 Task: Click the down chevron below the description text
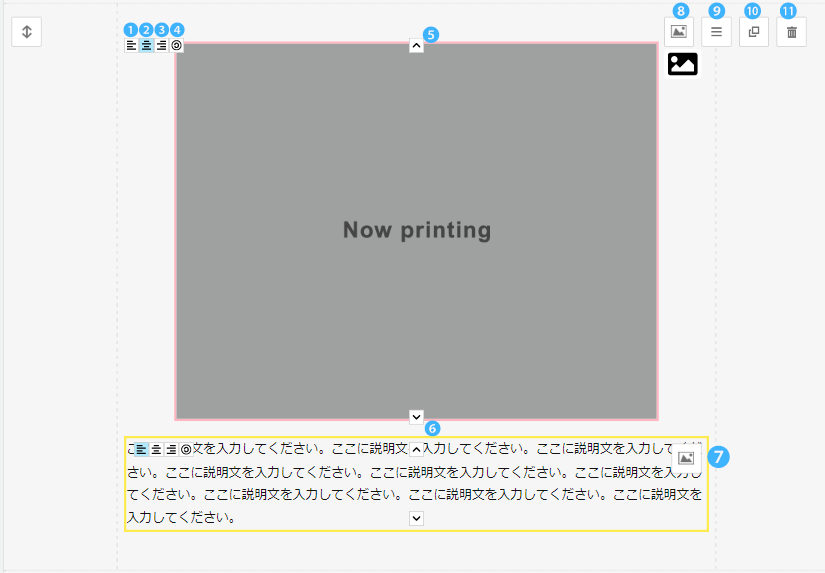coord(417,518)
